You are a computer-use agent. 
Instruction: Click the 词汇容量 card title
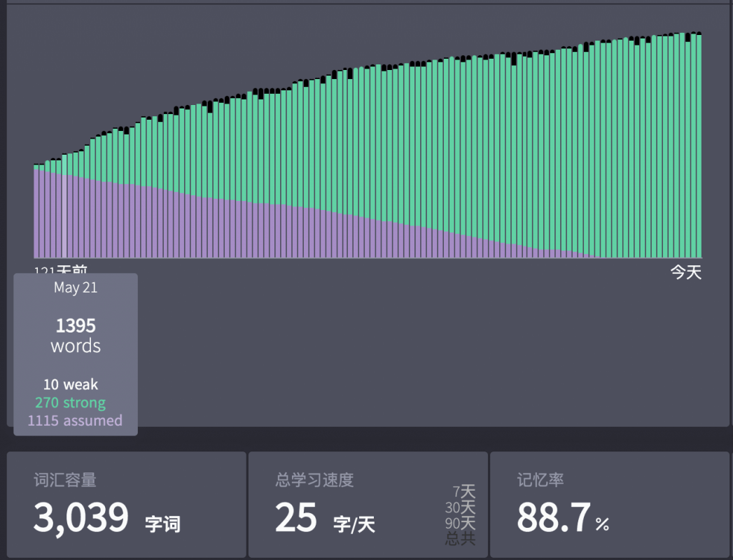click(x=65, y=480)
